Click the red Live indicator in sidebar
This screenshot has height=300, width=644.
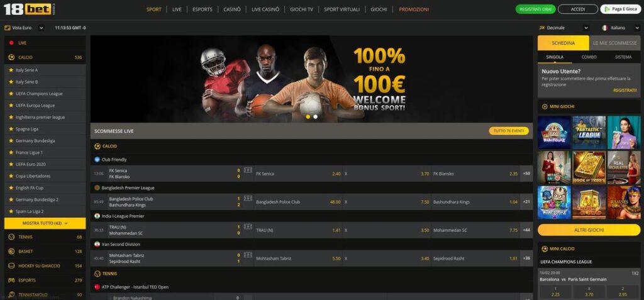point(11,43)
